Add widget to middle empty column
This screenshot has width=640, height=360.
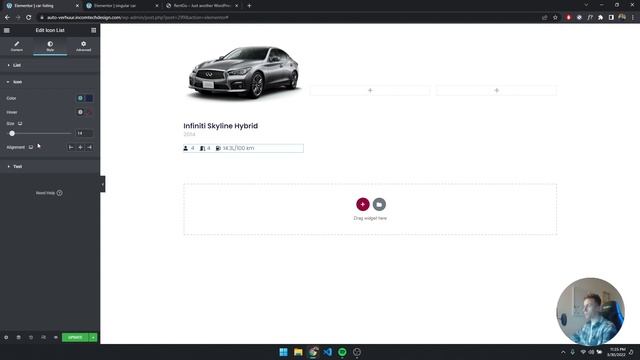(x=370, y=91)
